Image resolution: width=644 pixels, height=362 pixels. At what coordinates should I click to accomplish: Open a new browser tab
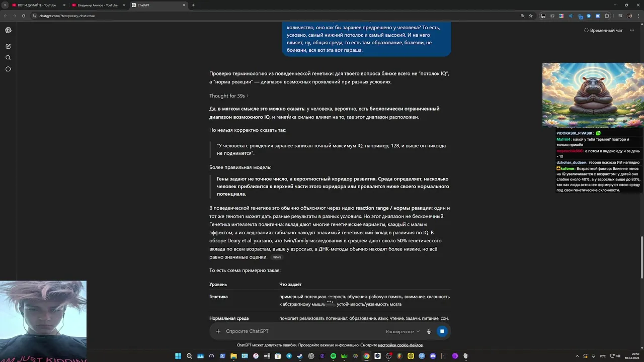pos(193,5)
